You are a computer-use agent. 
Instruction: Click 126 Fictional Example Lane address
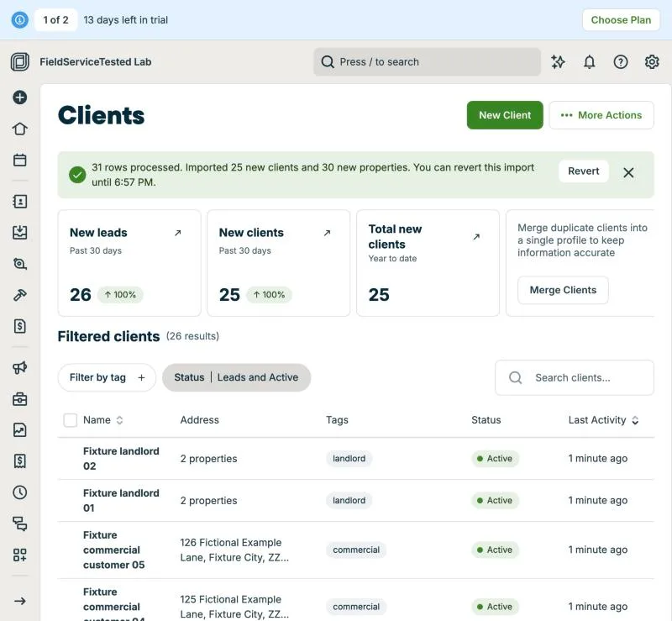pos(234,550)
